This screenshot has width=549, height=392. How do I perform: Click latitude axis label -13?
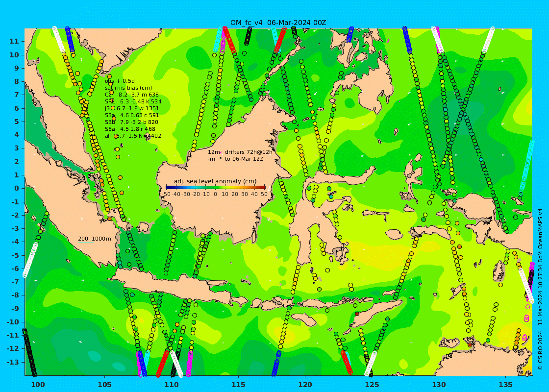pyautogui.click(x=13, y=362)
